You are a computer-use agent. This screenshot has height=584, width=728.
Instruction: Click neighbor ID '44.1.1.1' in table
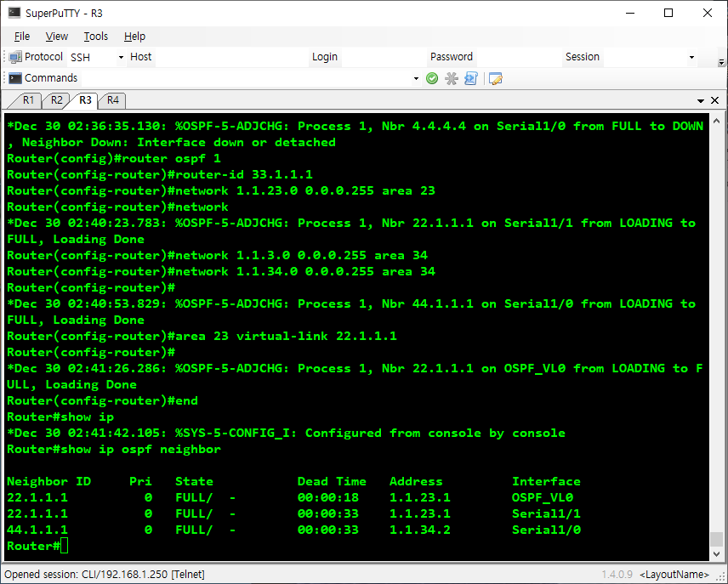point(37,530)
